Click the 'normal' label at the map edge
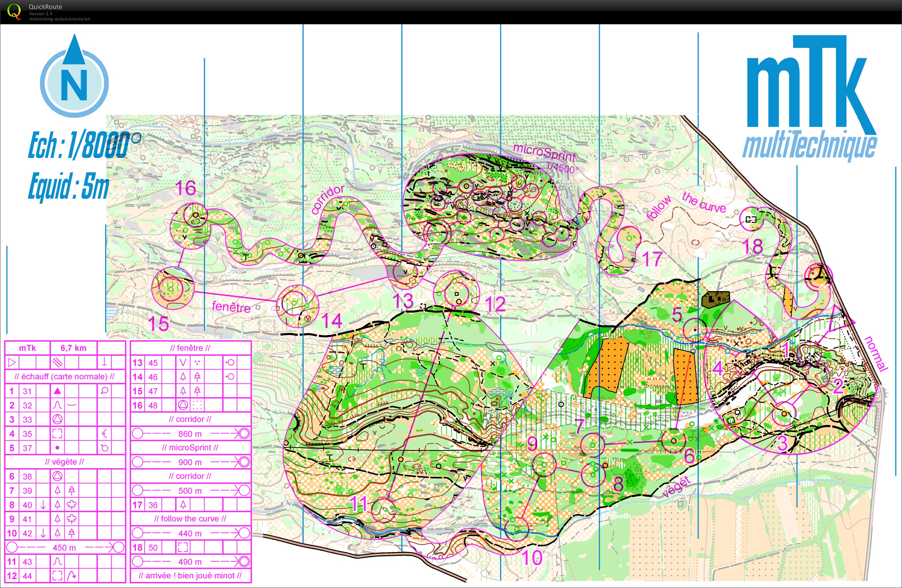 (877, 353)
